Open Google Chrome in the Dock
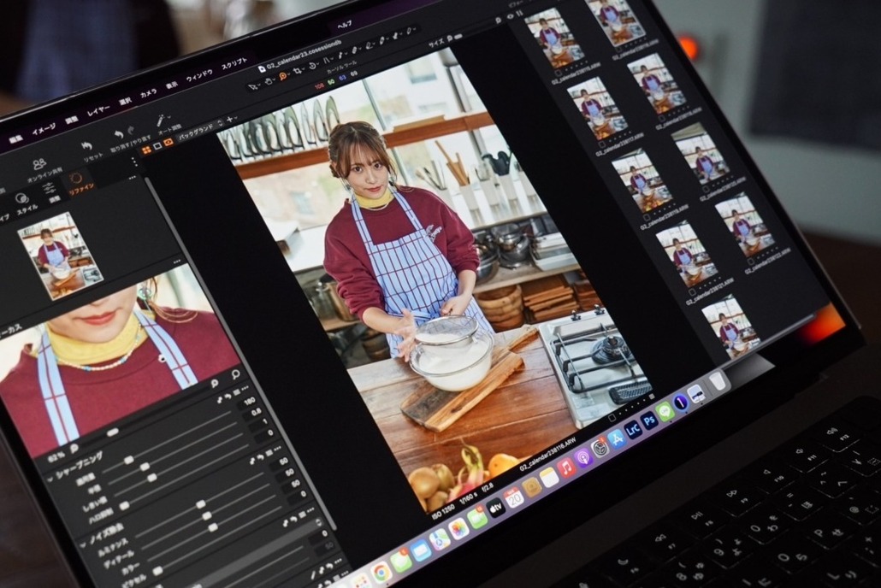This screenshot has width=881, height=588. (381, 572)
